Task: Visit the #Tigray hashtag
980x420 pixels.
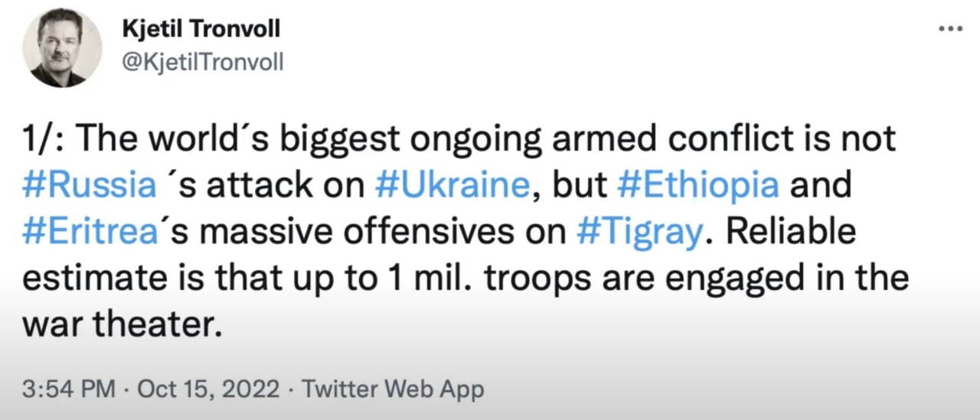Action: (638, 233)
